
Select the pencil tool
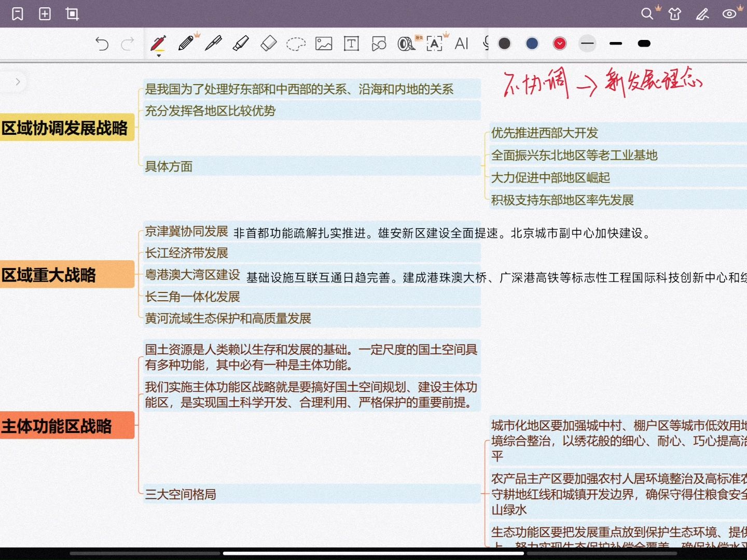[186, 43]
